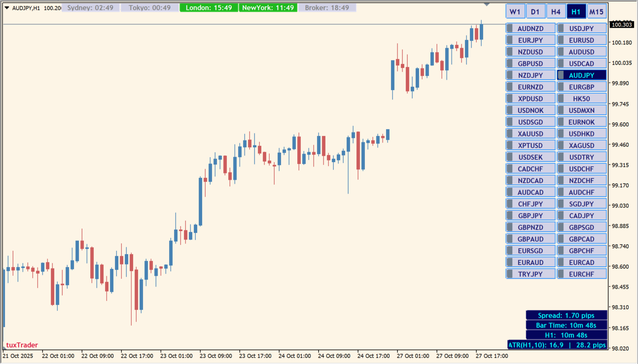Click the gray marker beside TRYJPY
Image resolution: width=638 pixels, height=364 pixels.
pos(510,274)
